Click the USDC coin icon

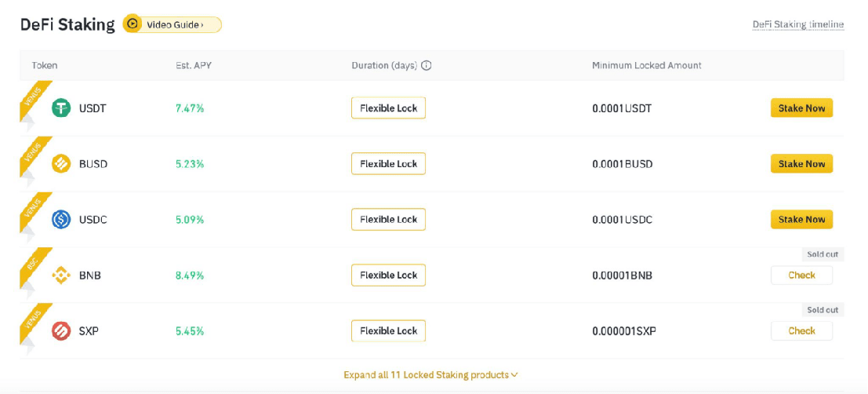pyautogui.click(x=61, y=220)
